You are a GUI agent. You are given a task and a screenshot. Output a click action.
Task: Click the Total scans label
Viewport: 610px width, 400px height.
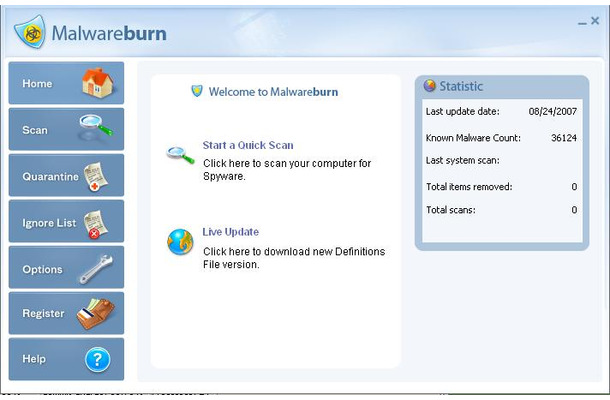click(x=450, y=210)
